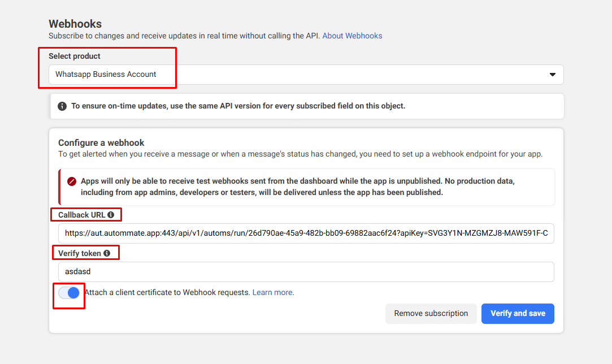
Task: Click the info icon in the API version notice
Action: click(x=62, y=106)
